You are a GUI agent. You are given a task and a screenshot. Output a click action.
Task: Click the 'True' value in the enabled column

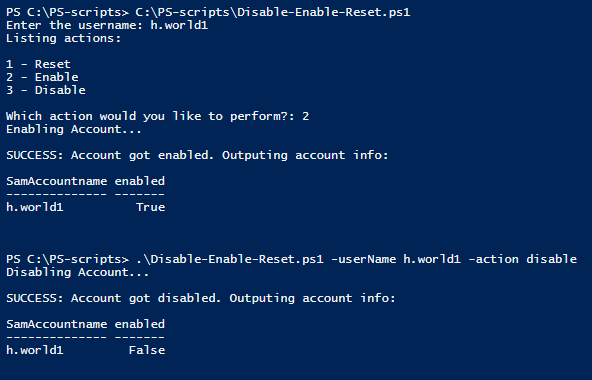tap(151, 207)
